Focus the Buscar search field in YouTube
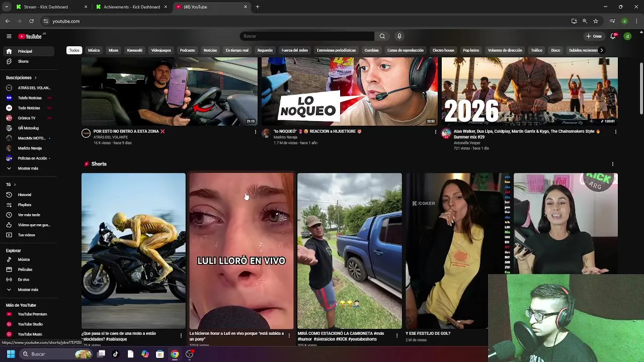The height and width of the screenshot is (362, 644). (307, 36)
